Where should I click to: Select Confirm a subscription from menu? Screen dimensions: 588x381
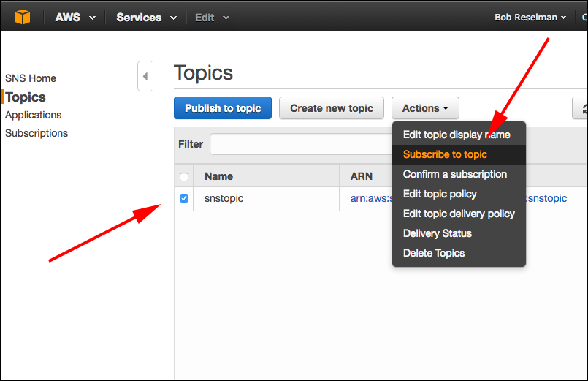point(454,174)
